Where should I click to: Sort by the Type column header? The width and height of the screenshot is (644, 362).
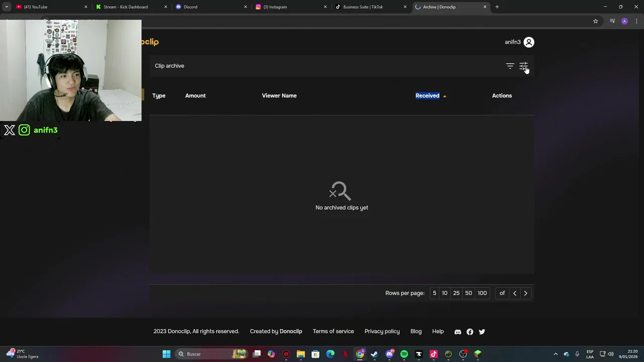159,96
